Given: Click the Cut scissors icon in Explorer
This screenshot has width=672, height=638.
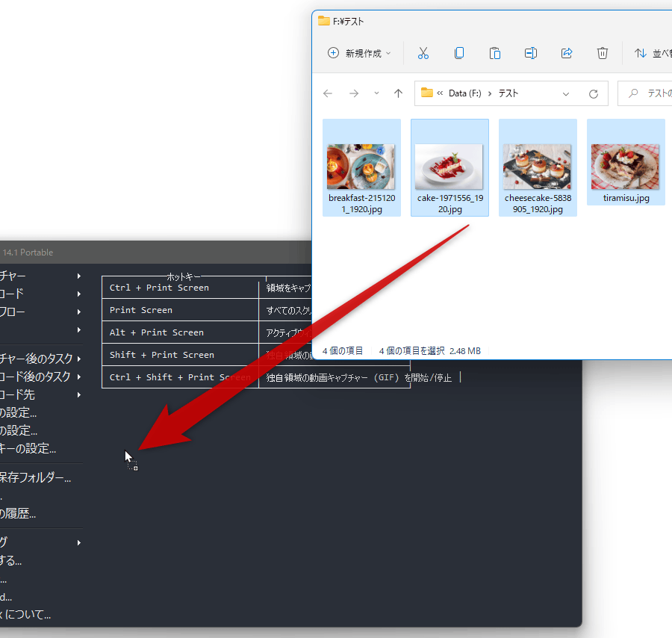Looking at the screenshot, I should pos(423,53).
